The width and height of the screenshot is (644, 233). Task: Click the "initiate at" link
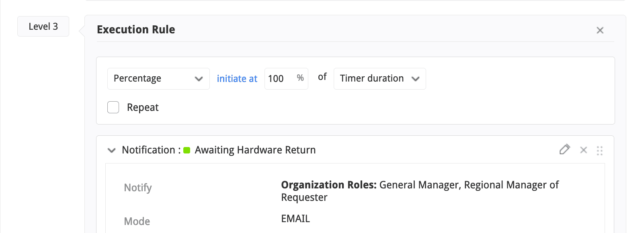[237, 79]
